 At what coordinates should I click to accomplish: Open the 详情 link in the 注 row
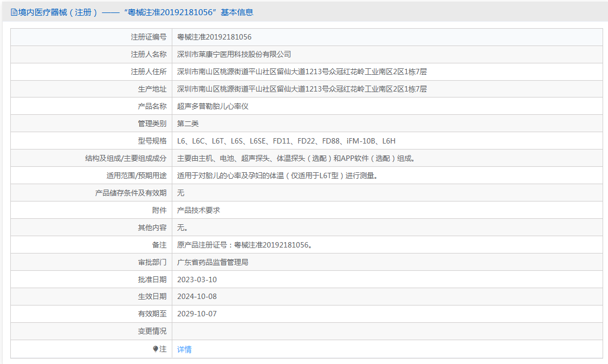pos(184,349)
